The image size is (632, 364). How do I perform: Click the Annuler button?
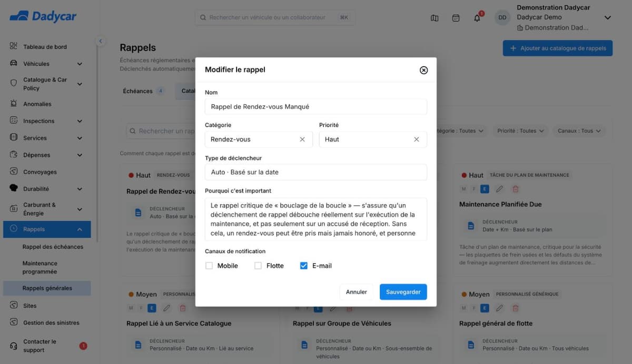pyautogui.click(x=357, y=292)
